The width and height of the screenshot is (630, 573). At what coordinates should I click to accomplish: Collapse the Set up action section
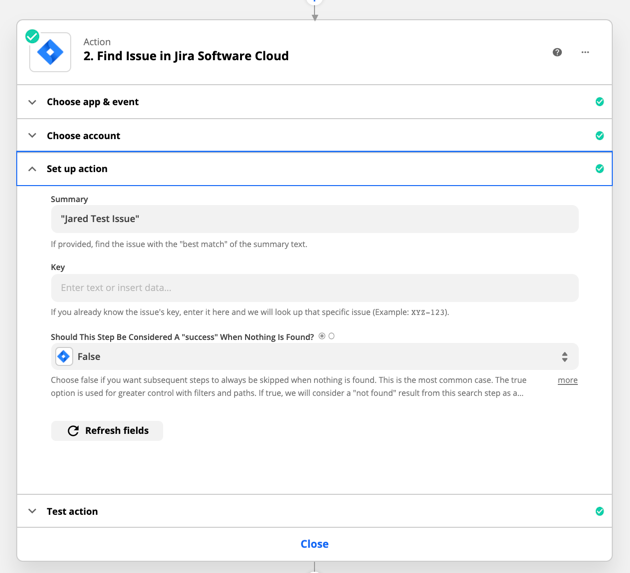click(x=314, y=168)
